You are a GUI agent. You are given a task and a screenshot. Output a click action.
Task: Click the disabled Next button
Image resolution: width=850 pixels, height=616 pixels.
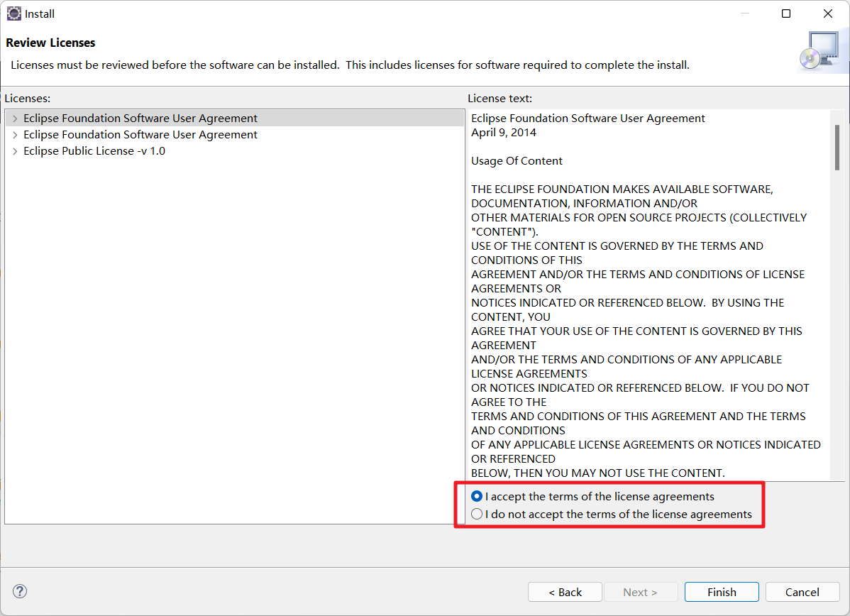(x=640, y=592)
